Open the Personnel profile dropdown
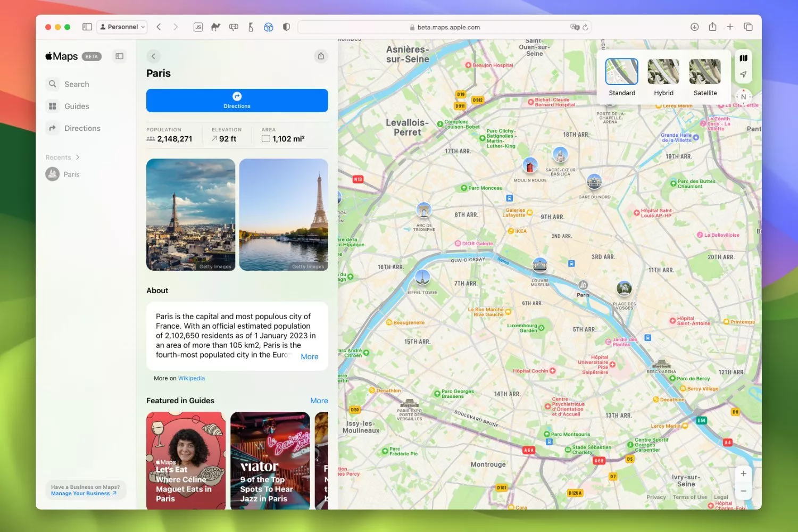This screenshot has height=532, width=798. 123,27
